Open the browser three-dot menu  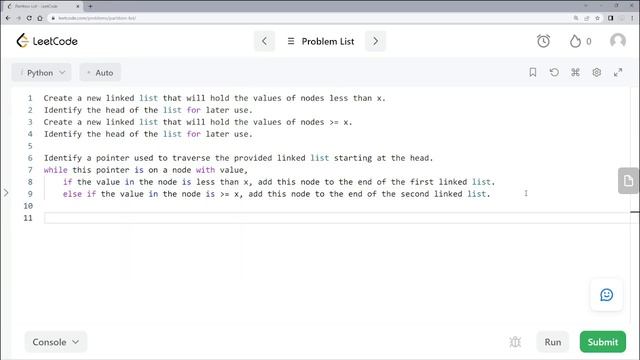(x=632, y=18)
